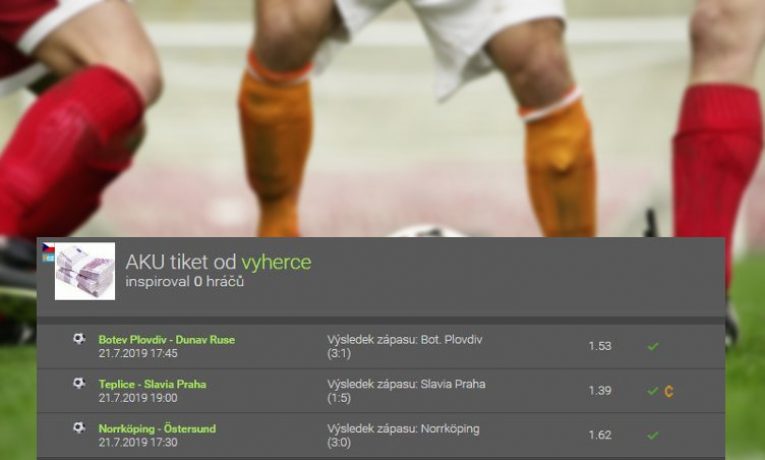This screenshot has height=460, width=765.
Task: Click the 1.62 odds value
Action: 600,435
